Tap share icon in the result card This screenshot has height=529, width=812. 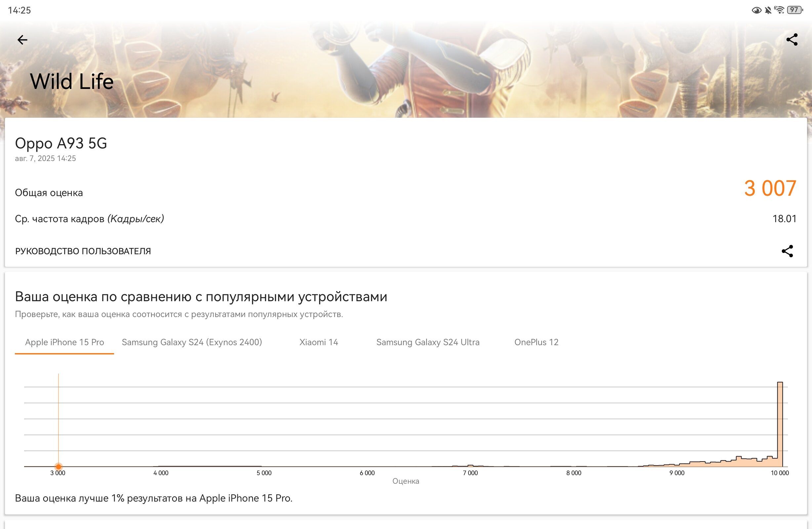point(788,251)
